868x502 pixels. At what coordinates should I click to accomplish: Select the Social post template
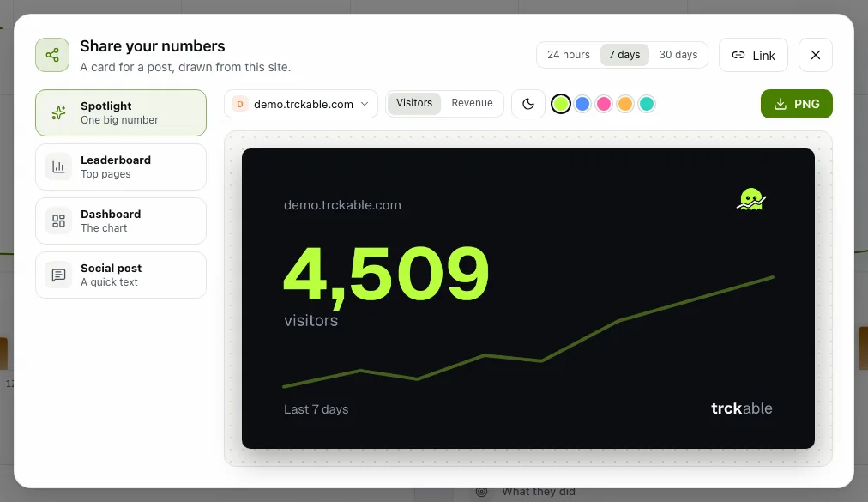121,275
